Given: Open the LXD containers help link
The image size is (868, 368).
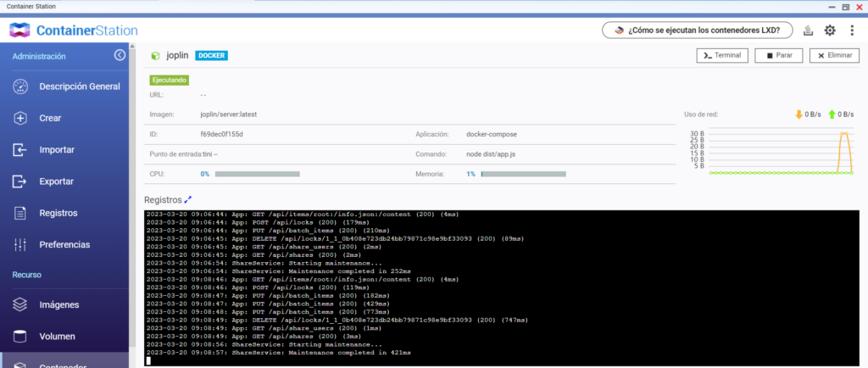Looking at the screenshot, I should 698,31.
